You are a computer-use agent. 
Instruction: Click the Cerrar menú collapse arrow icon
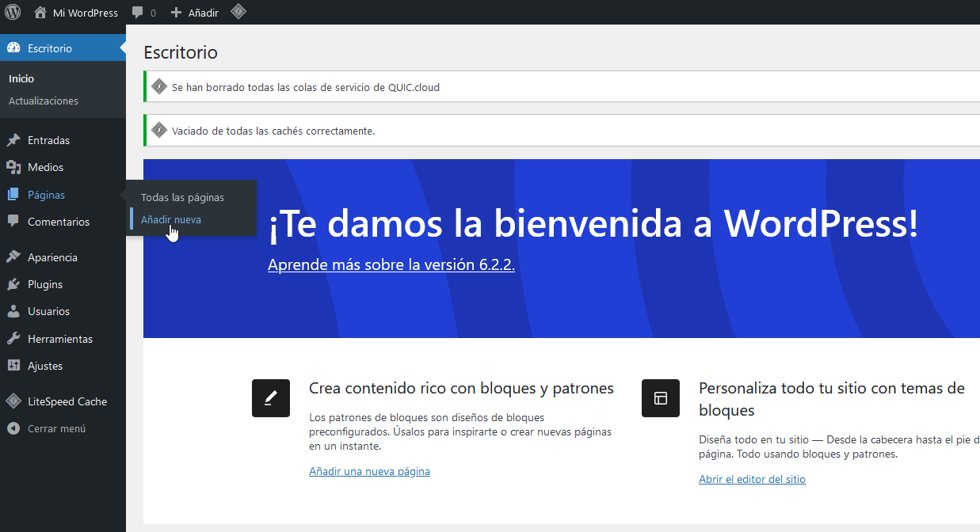tap(13, 428)
